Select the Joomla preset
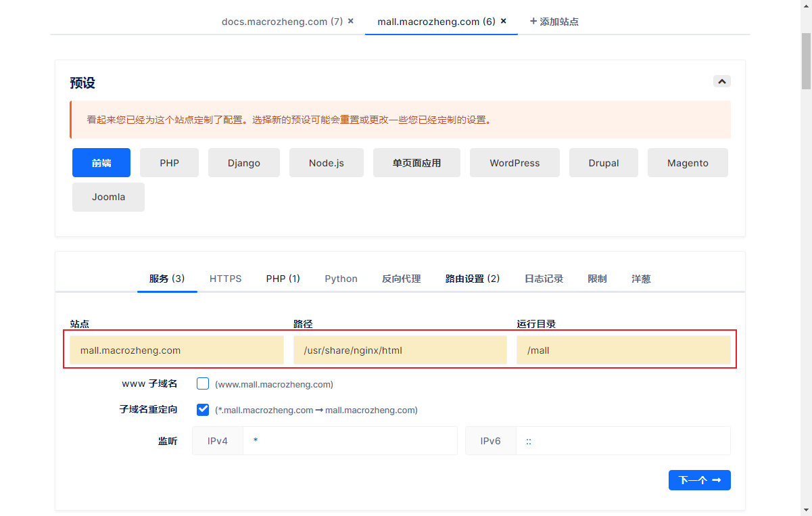This screenshot has height=516, width=812. pyautogui.click(x=108, y=197)
